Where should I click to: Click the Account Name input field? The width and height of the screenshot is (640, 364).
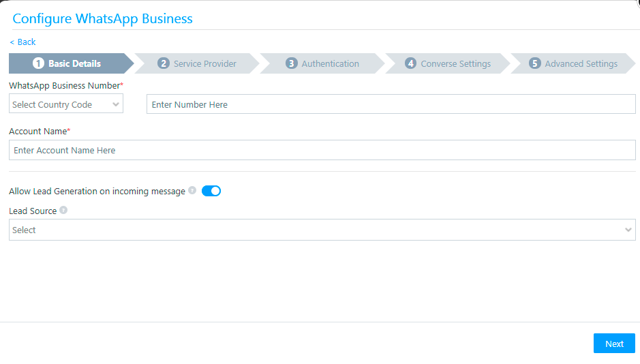[x=322, y=150]
